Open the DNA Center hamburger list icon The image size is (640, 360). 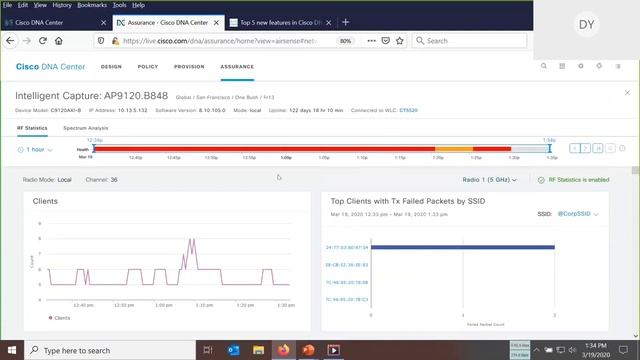click(618, 66)
